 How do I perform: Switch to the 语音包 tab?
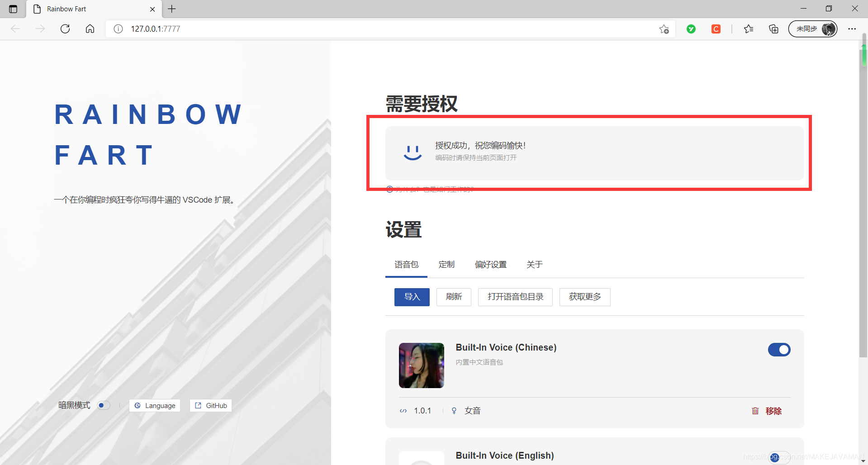[x=406, y=265]
